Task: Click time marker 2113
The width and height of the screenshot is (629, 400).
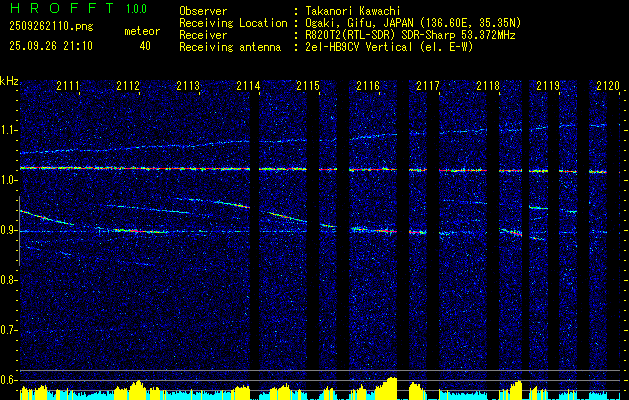Action: (x=188, y=86)
